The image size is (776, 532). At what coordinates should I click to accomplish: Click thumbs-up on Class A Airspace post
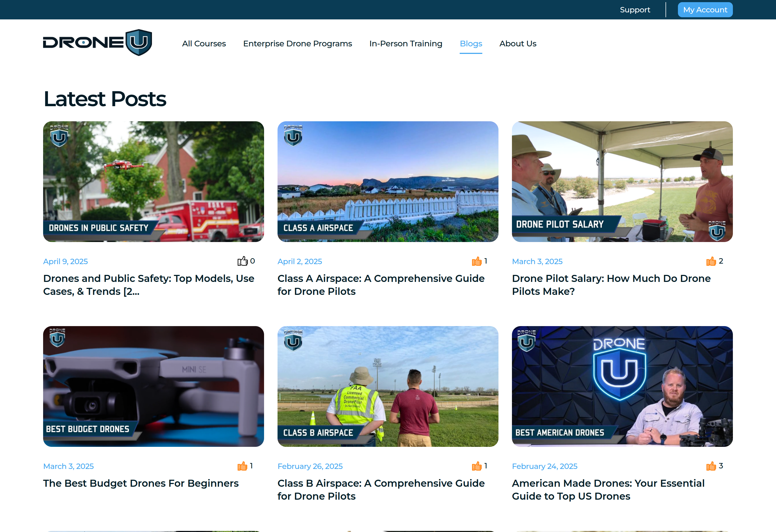[x=477, y=261]
